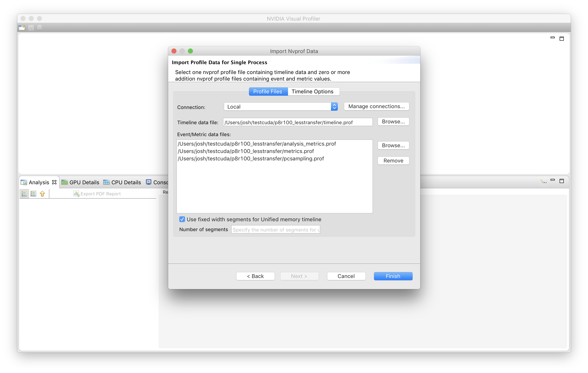
Task: Click second list-view icon in Analysis toolbar
Action: [33, 194]
